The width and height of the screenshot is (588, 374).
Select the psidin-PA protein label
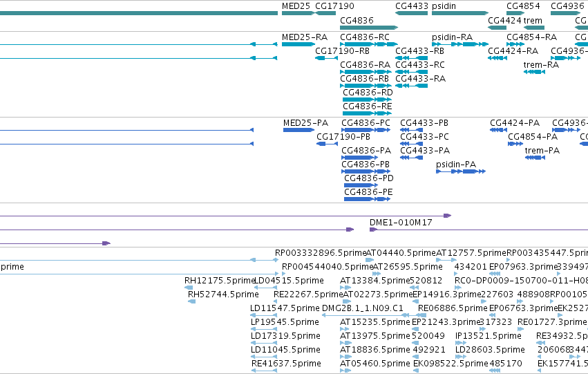coord(456,165)
